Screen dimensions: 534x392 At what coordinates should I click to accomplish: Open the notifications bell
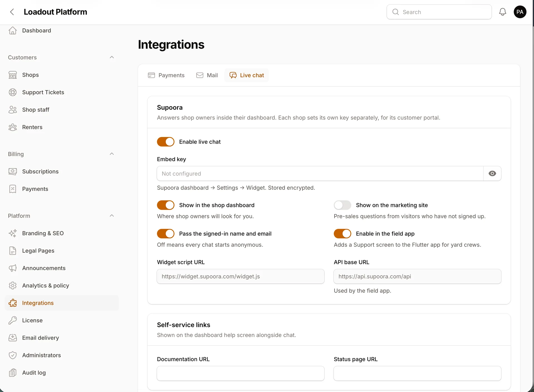point(502,12)
